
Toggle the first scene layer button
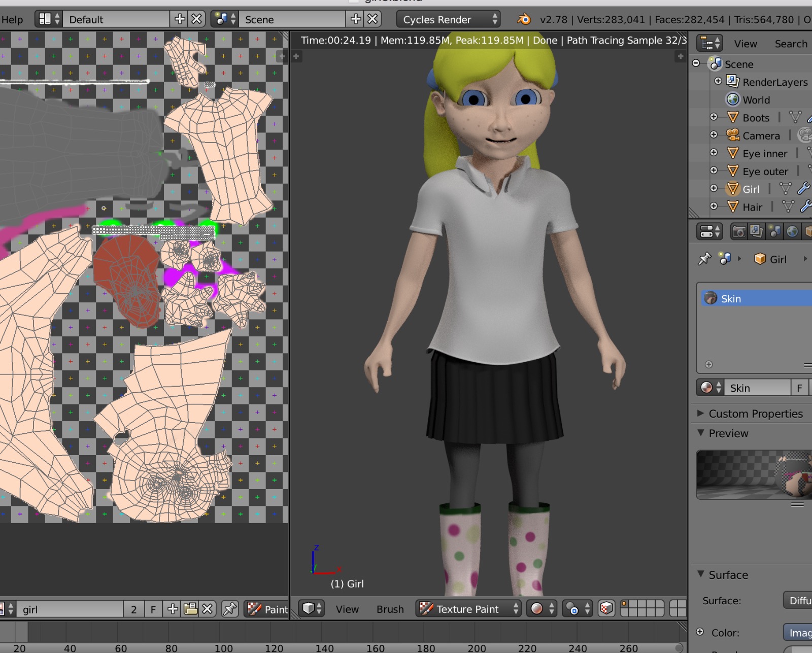[x=625, y=604]
